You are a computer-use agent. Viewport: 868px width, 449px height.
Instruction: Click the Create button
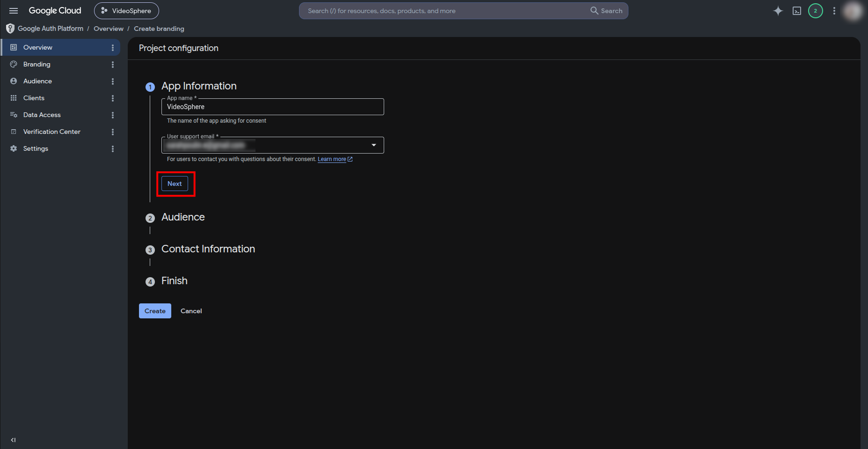click(155, 311)
